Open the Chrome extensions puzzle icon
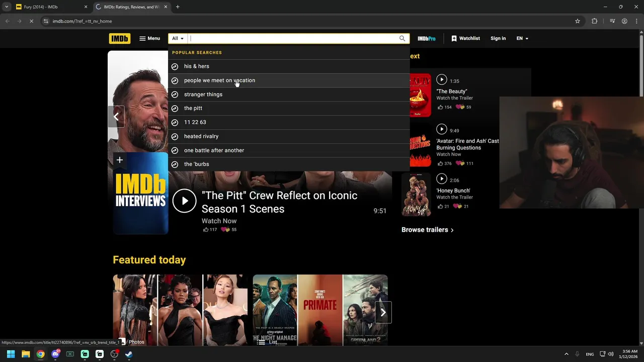The image size is (644, 362). [x=595, y=21]
